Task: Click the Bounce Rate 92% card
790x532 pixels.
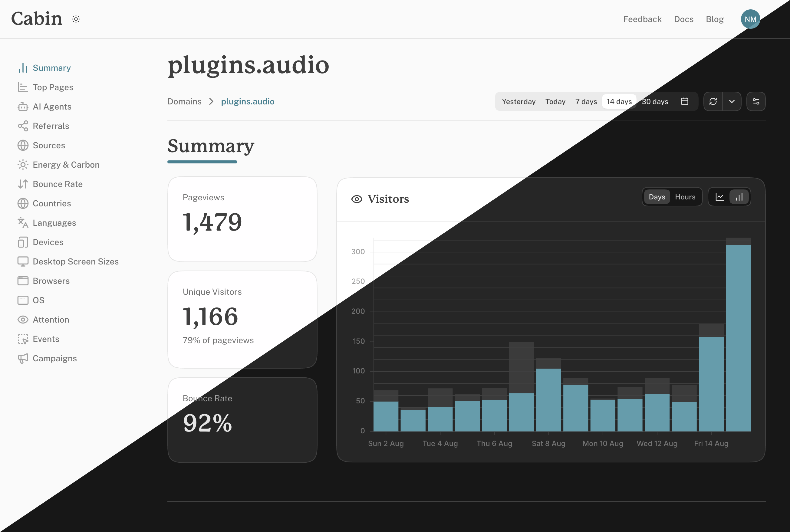Action: tap(242, 420)
